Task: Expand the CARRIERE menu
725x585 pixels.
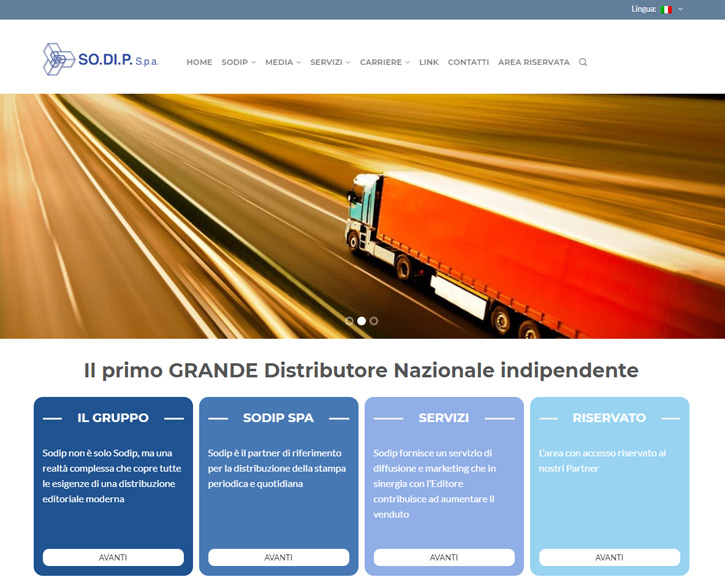Action: point(385,62)
